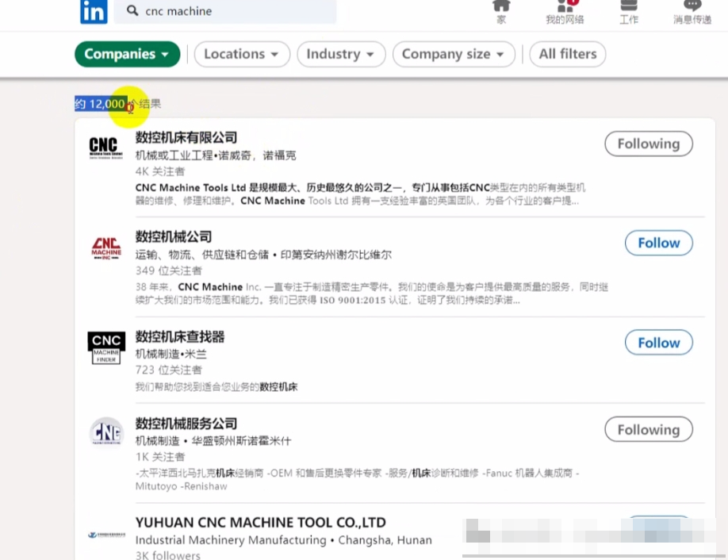The width and height of the screenshot is (728, 560).
Task: Focus the 'cnc machine' search field
Action: (x=225, y=11)
